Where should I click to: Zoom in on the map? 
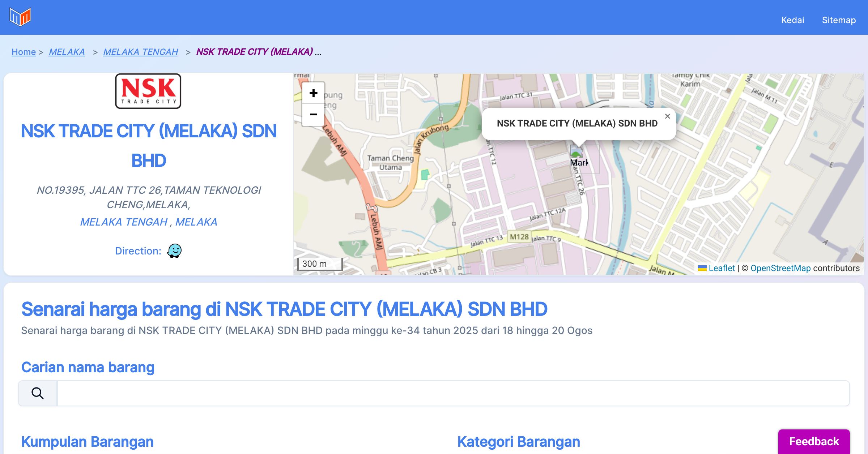pyautogui.click(x=313, y=93)
